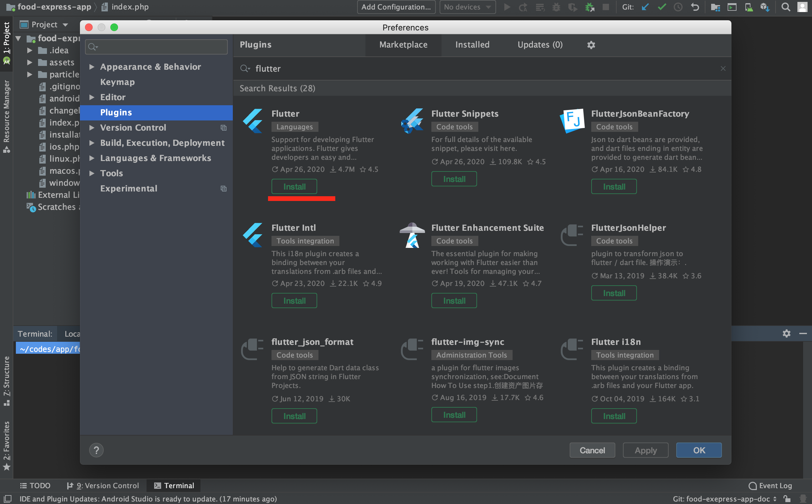
Task: Open Terminal panel settings gear
Action: point(786,333)
